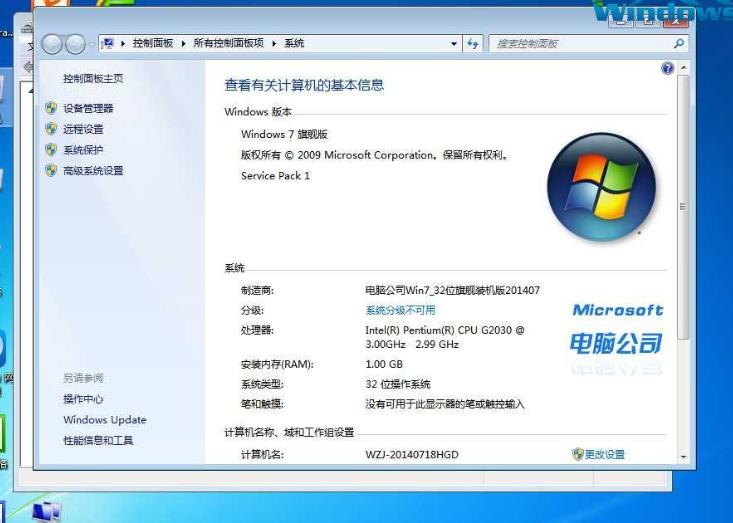Click the Forward navigation arrow button

click(x=75, y=44)
